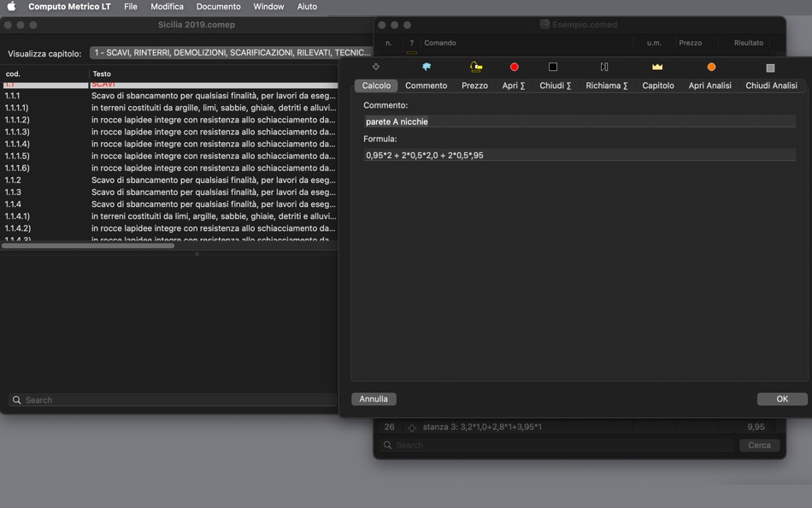Select row with code 1.1.1.1)
The height and width of the screenshot is (508, 812).
coord(169,108)
